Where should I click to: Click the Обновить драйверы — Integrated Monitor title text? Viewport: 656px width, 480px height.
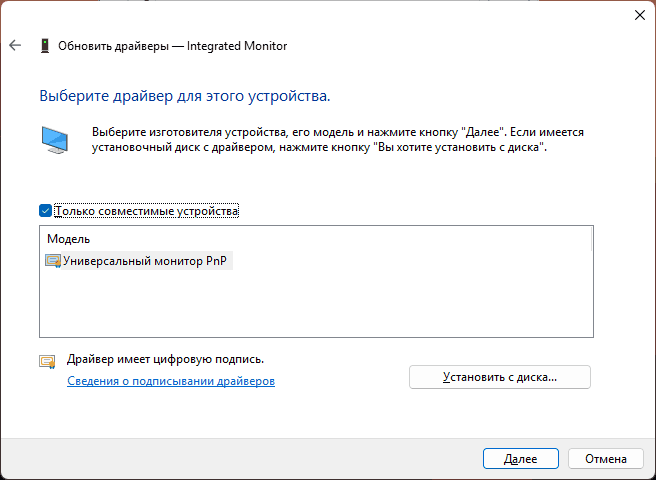[x=173, y=46]
